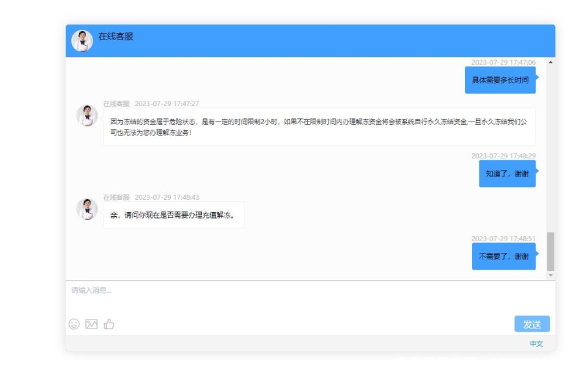Select the 不需要了，谢谢 message bubble
The width and height of the screenshot is (588, 388).
(x=503, y=256)
